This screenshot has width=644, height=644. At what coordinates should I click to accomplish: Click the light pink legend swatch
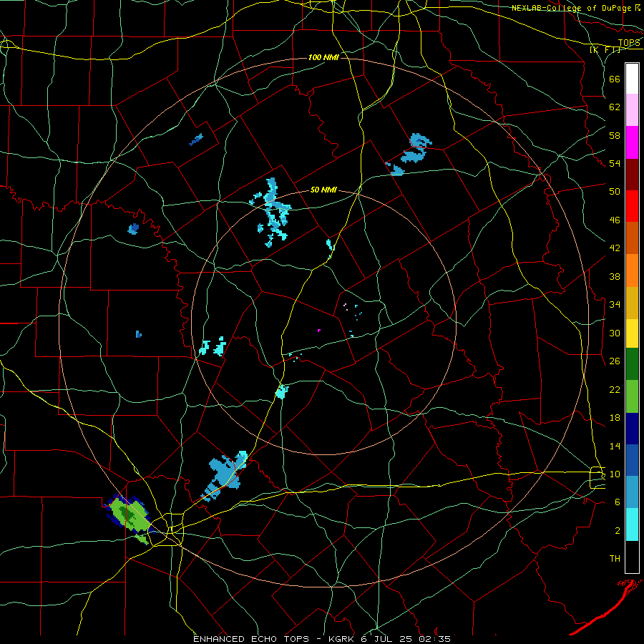point(632,109)
